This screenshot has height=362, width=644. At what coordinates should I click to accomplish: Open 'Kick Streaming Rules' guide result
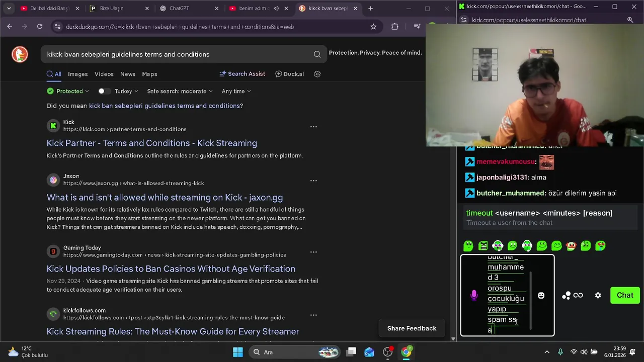pyautogui.click(x=173, y=332)
